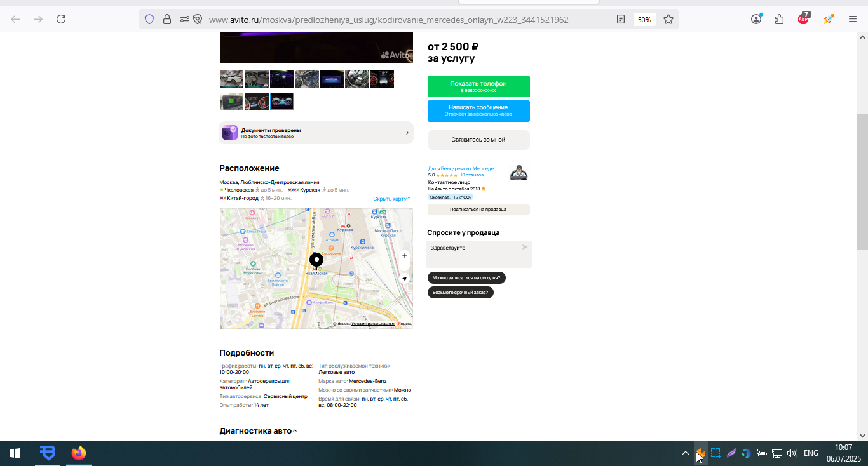The width and height of the screenshot is (868, 466).
Task: Open reader view icon in address bar
Action: 621,20
